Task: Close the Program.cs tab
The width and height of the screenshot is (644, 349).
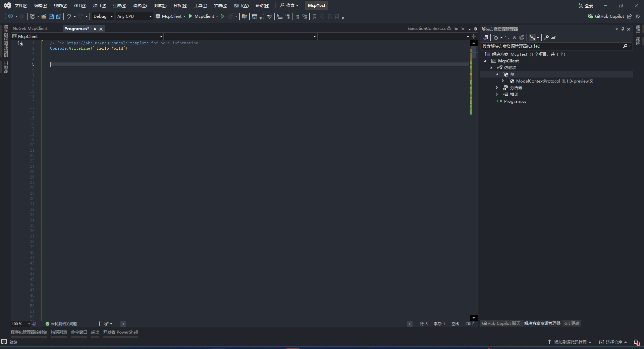Action: point(101,29)
